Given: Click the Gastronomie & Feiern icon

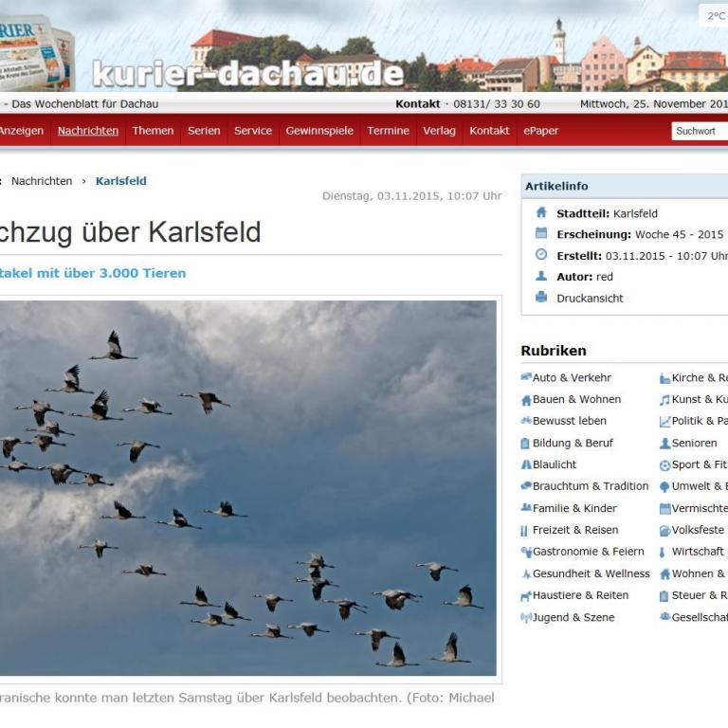Looking at the screenshot, I should [x=526, y=552].
